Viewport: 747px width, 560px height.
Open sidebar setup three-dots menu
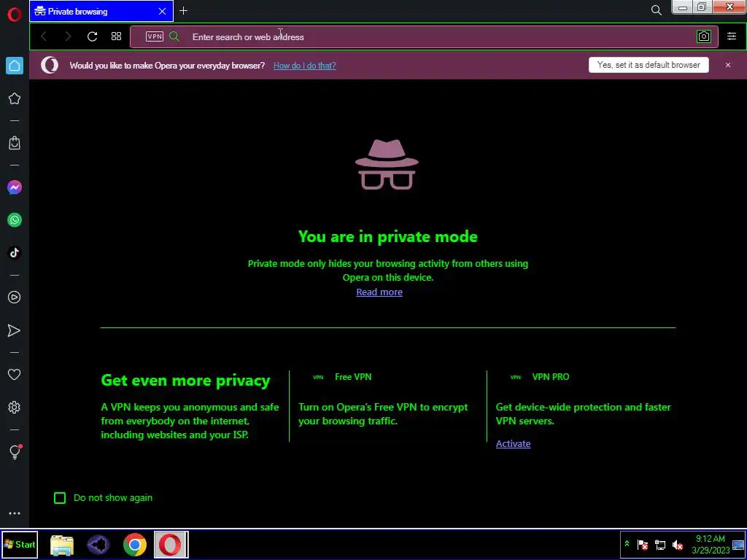(15, 513)
